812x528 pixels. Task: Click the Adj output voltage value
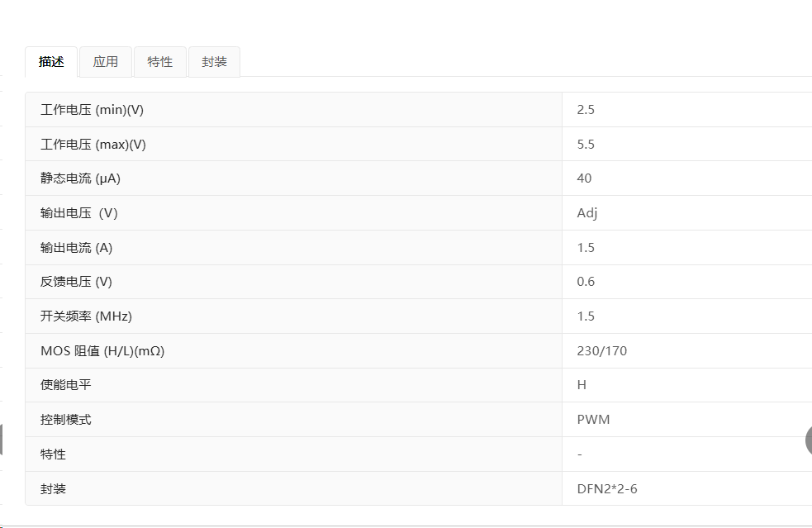(x=586, y=213)
